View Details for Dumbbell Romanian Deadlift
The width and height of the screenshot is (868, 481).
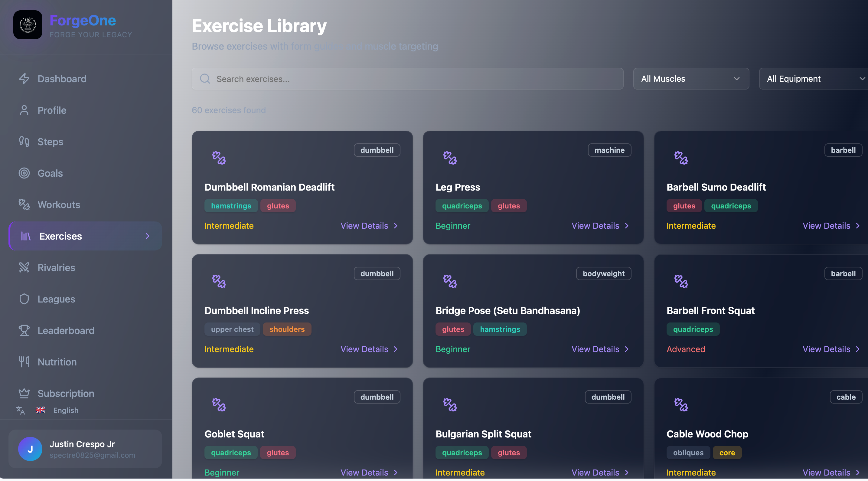(x=369, y=226)
